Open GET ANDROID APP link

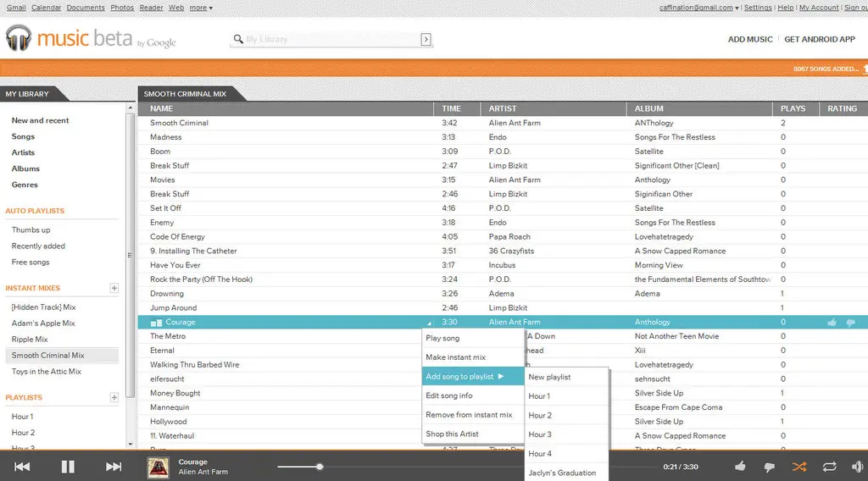click(x=819, y=39)
